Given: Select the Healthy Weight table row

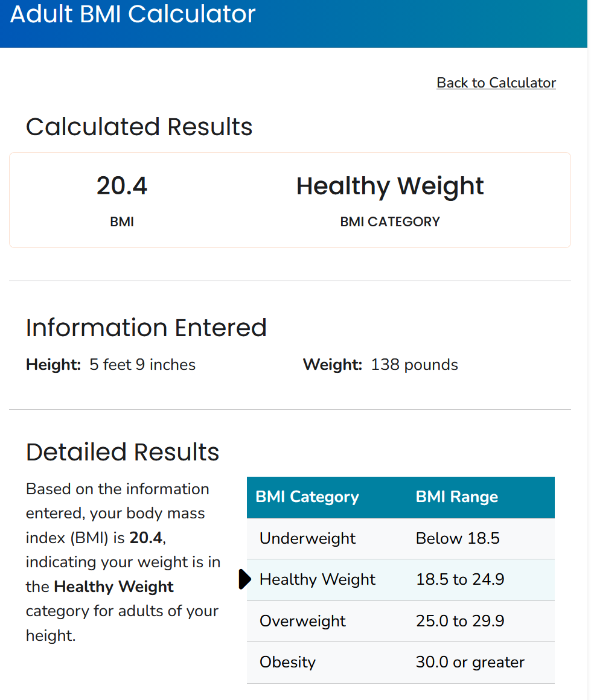Looking at the screenshot, I should pyautogui.click(x=401, y=580).
